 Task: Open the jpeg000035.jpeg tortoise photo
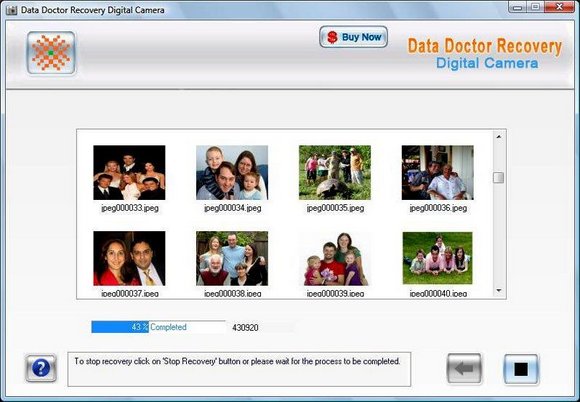pos(335,173)
